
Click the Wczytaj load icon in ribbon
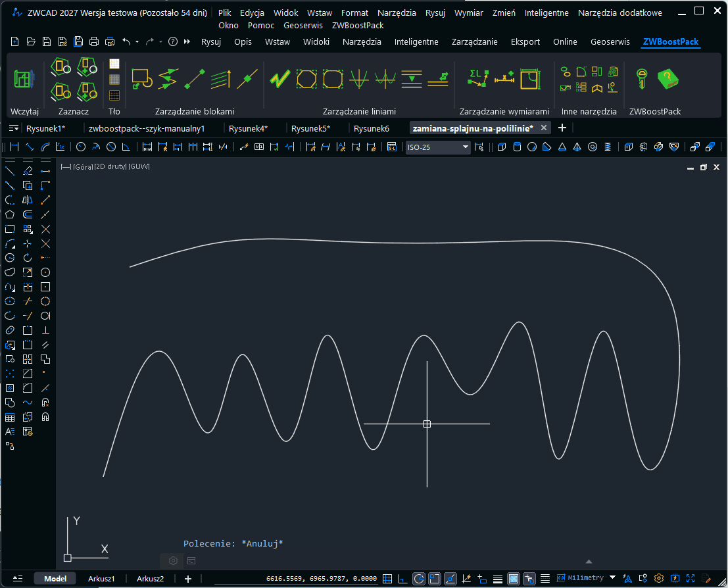click(24, 79)
